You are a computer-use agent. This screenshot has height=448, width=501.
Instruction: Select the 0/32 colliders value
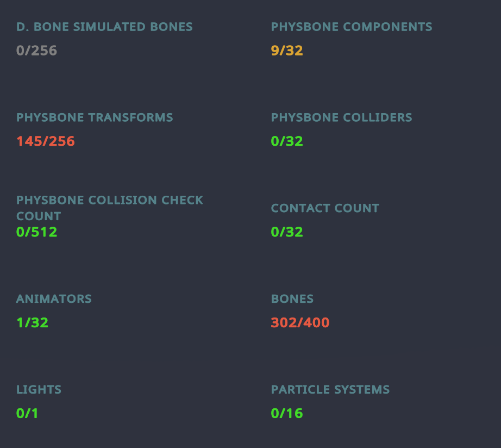pyautogui.click(x=287, y=141)
